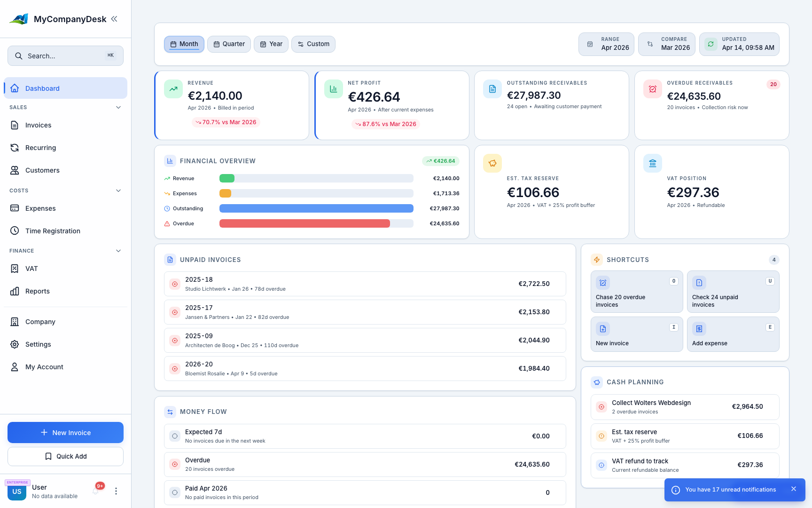Collapse the SALES sidebar section
This screenshot has width=812, height=508.
tap(118, 107)
